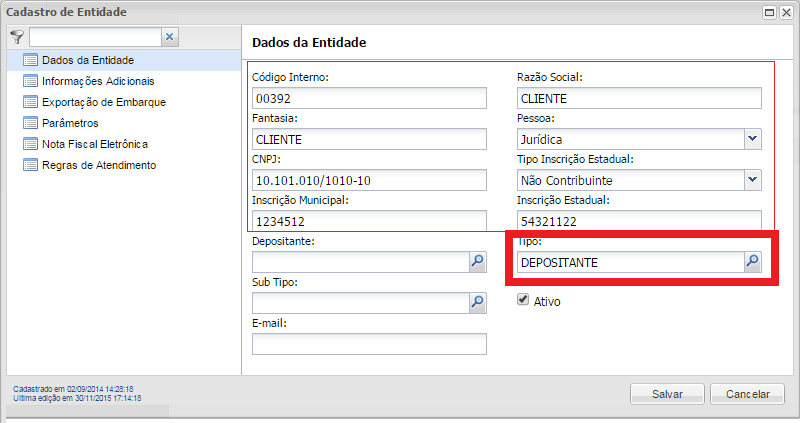
Task: Open the Tipo Inscrição Estadual dropdown
Action: click(753, 180)
